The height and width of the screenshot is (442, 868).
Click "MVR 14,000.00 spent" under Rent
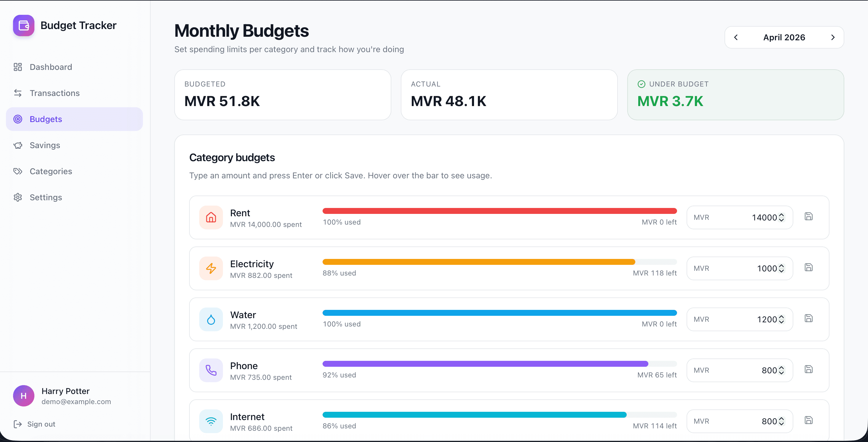[266, 225]
